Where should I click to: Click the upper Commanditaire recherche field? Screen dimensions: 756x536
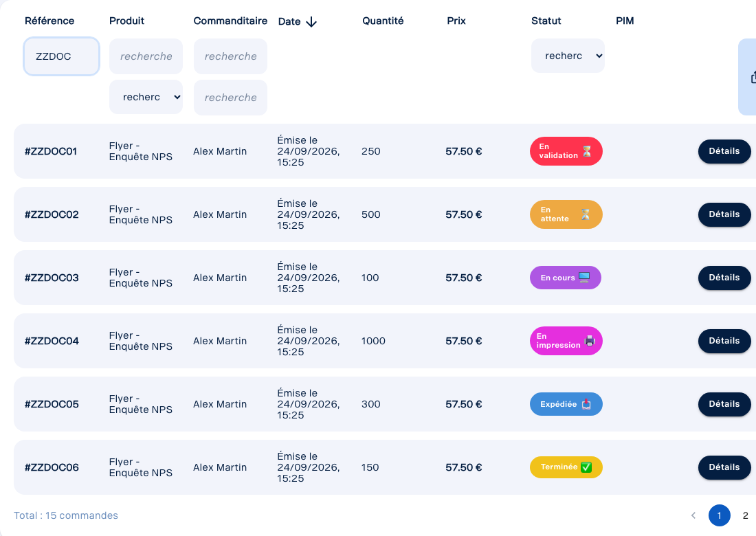click(230, 56)
